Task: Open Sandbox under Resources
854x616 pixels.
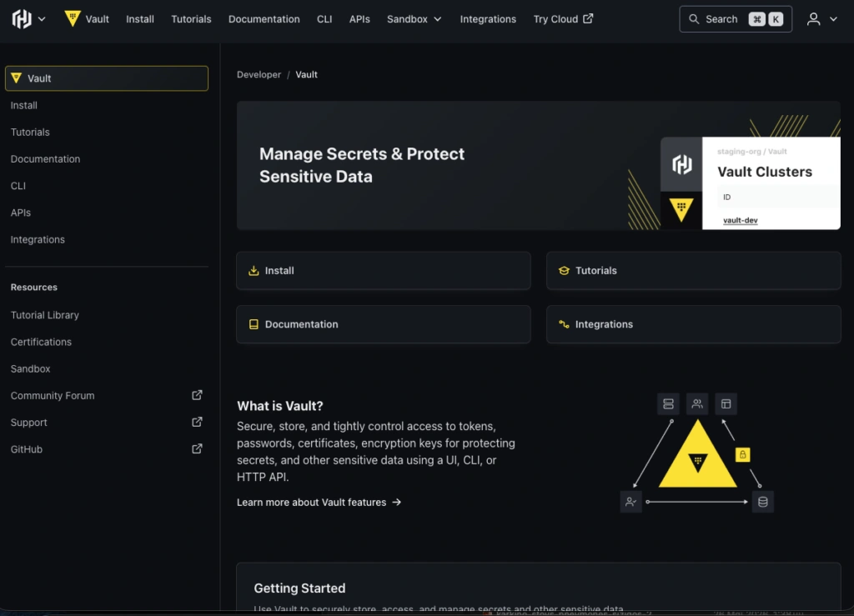Action: pyautogui.click(x=31, y=369)
